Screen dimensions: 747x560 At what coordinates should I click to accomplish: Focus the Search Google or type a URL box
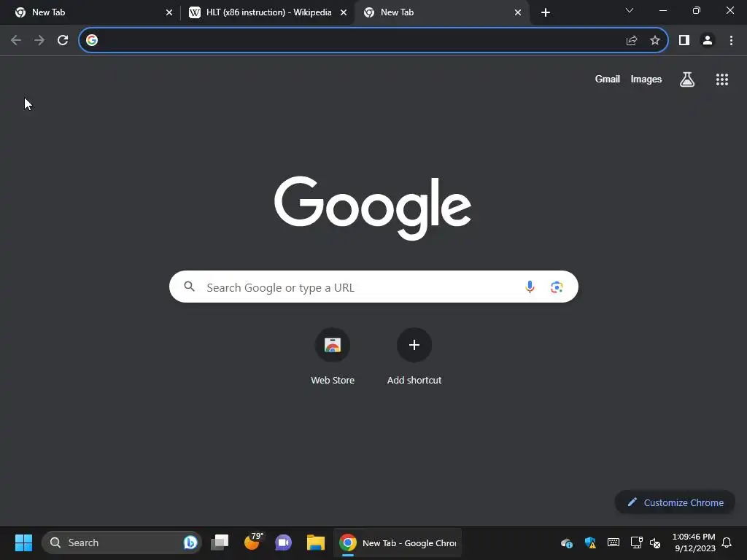[373, 287]
